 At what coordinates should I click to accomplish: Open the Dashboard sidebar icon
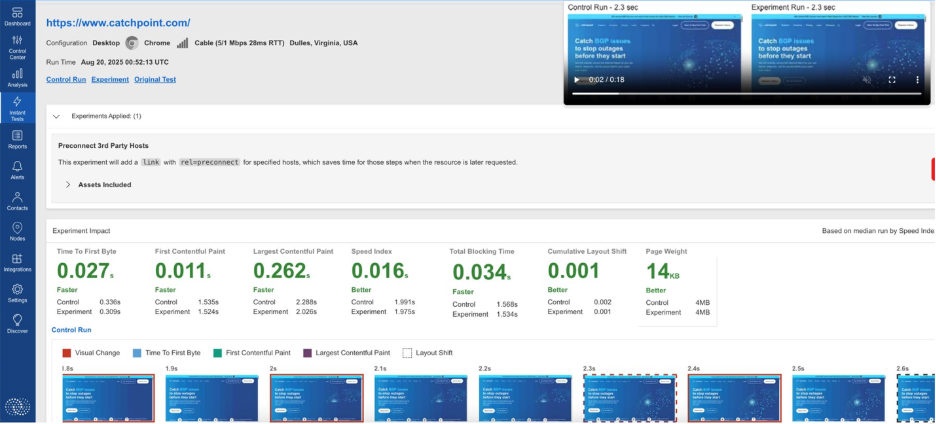click(17, 13)
